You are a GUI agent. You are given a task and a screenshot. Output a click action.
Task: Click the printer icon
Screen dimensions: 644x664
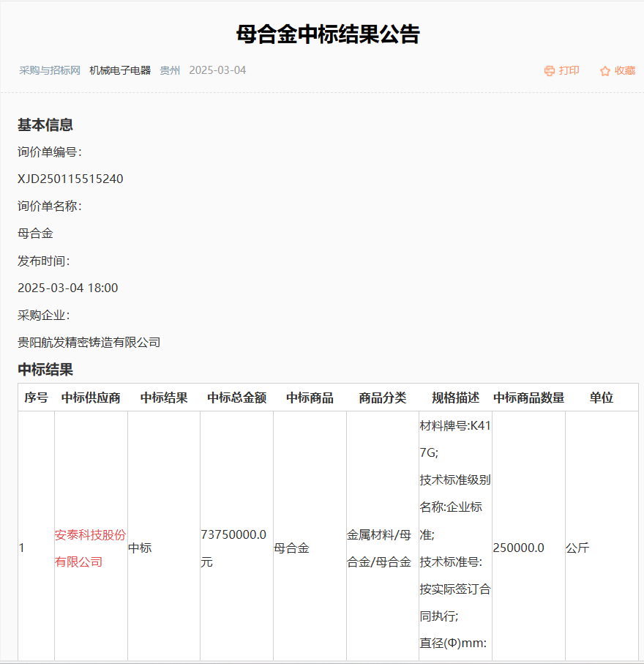coord(549,71)
